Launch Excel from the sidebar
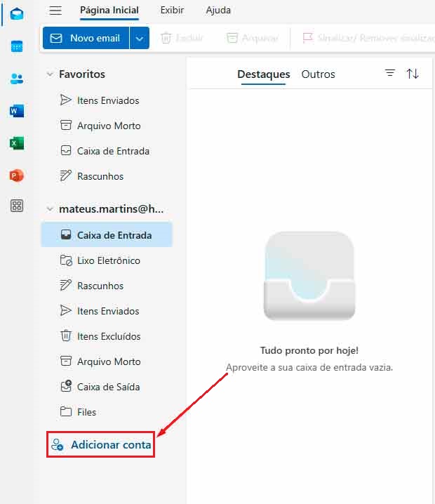This screenshot has height=504, width=435. 17,143
